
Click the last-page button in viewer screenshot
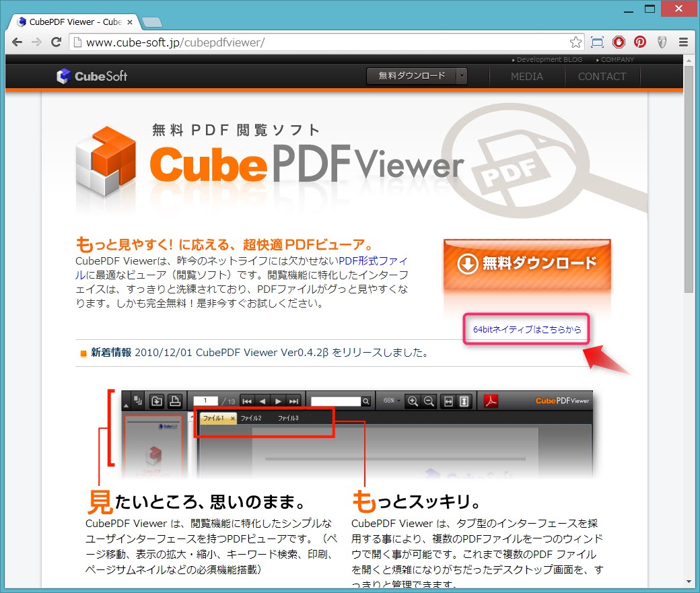coord(293,401)
